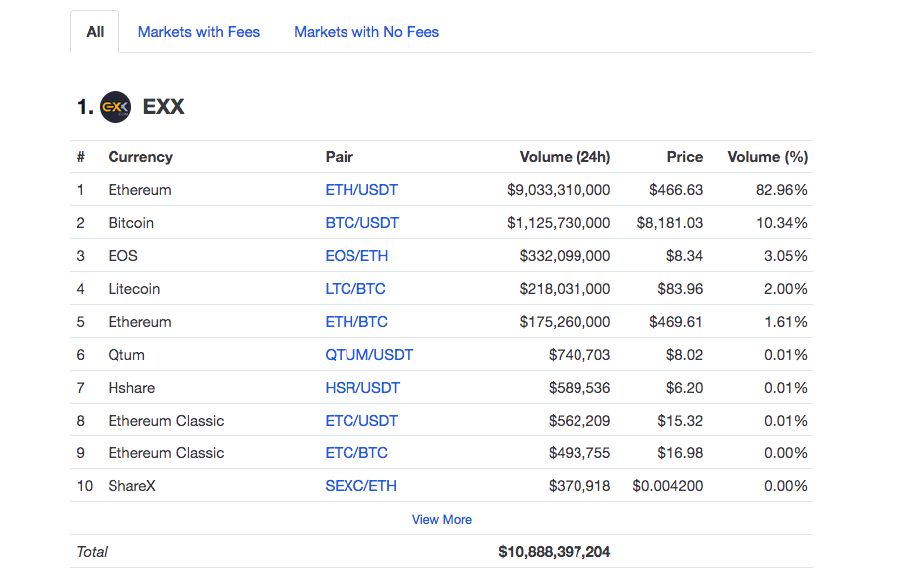
Task: Select the Markets with No Fees tab
Action: (x=366, y=32)
